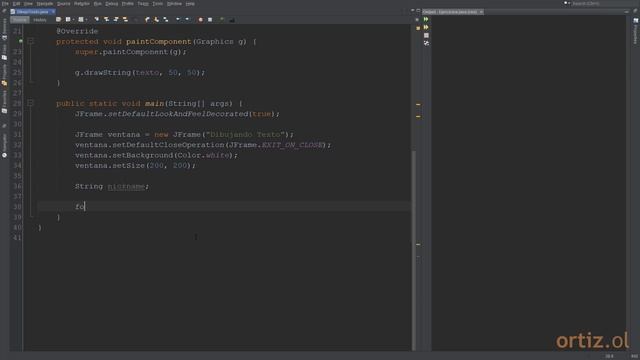This screenshot has width=640, height=360.
Task: Click the Comment toolbar icon
Action: (222, 19)
